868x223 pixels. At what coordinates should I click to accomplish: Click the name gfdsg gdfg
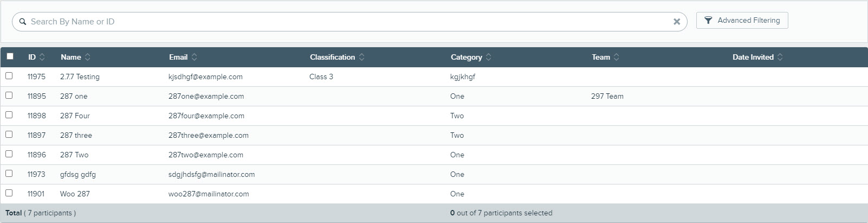(78, 174)
